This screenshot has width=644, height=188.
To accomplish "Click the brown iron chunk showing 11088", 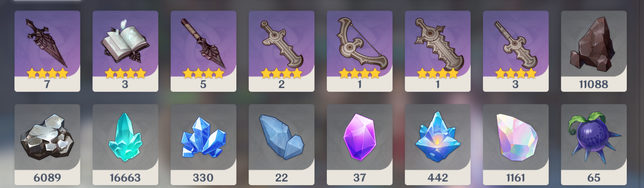I will point(594,51).
